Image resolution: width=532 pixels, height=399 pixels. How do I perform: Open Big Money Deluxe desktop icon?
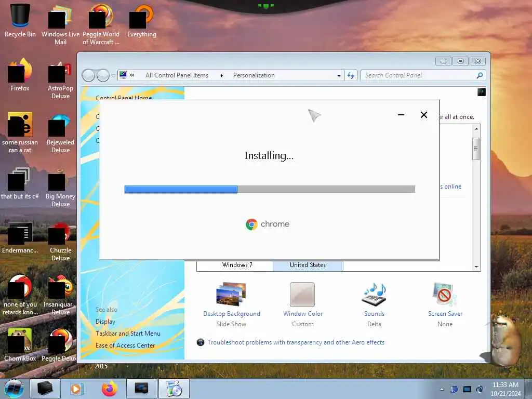pos(60,188)
